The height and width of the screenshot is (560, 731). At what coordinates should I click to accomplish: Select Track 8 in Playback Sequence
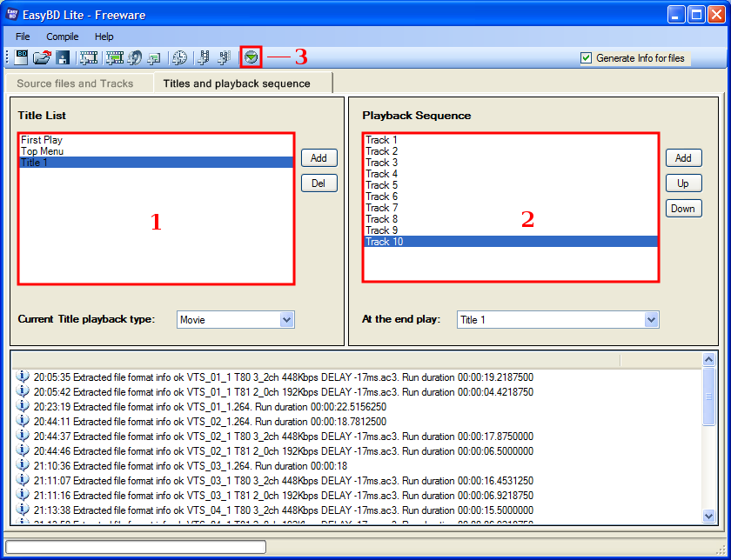click(511, 219)
